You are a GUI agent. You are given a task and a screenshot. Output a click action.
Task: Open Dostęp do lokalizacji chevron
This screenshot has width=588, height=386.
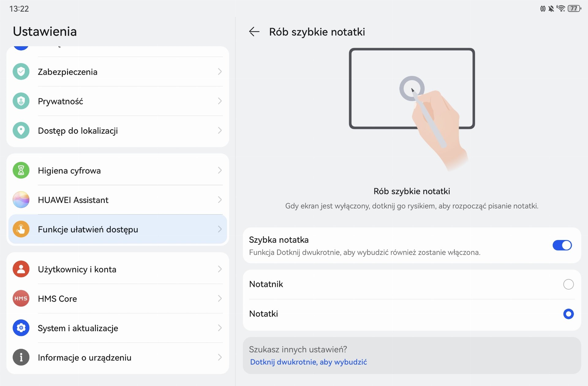[220, 130]
